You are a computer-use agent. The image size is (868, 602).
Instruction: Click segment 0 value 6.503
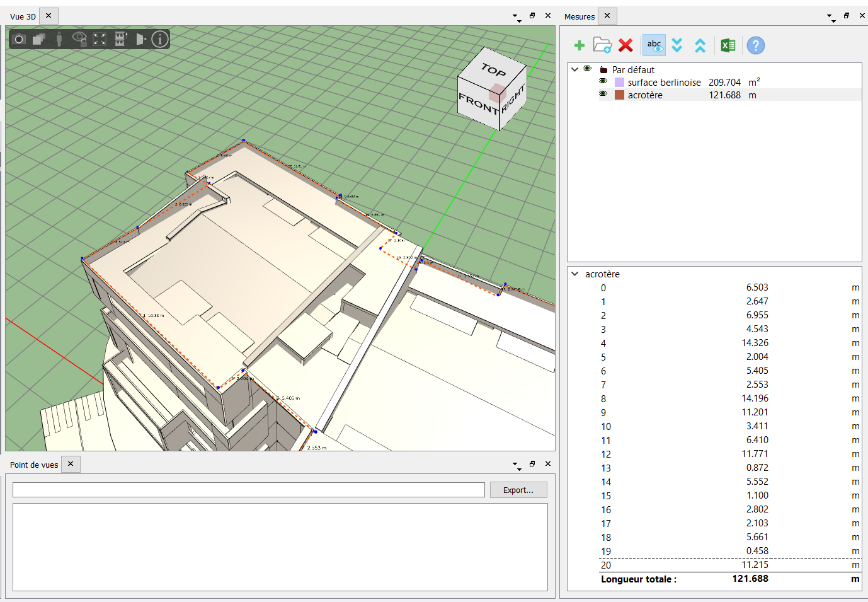757,287
